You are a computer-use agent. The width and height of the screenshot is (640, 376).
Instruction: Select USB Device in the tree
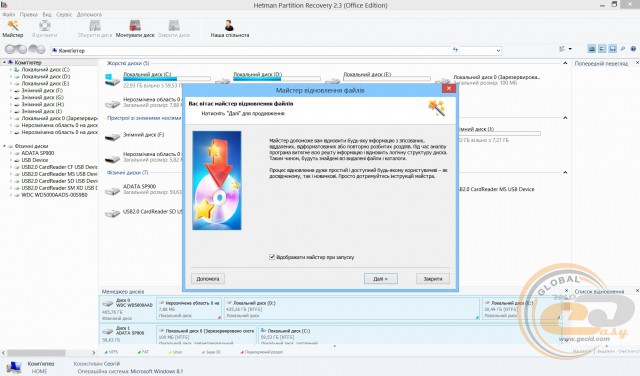pos(34,160)
